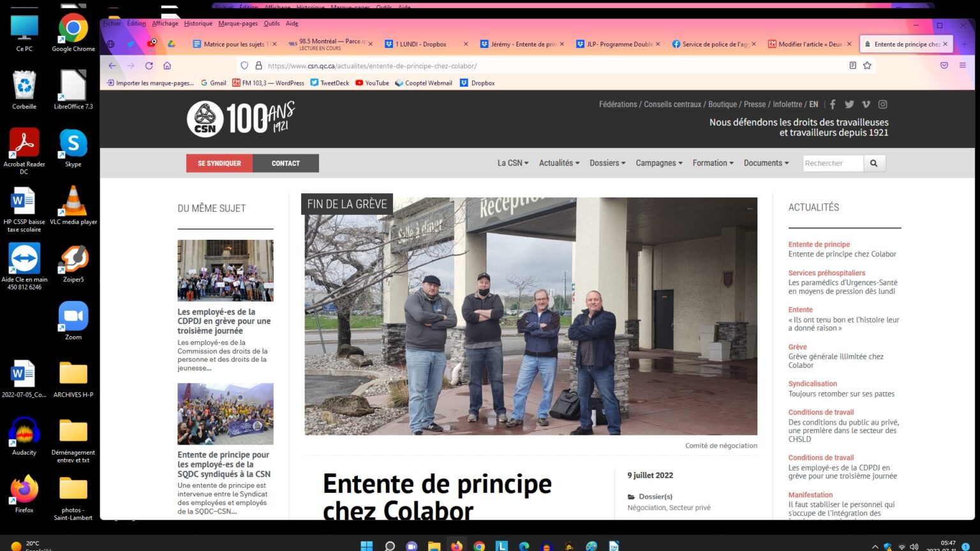Click the search magnifier button

point(874,163)
